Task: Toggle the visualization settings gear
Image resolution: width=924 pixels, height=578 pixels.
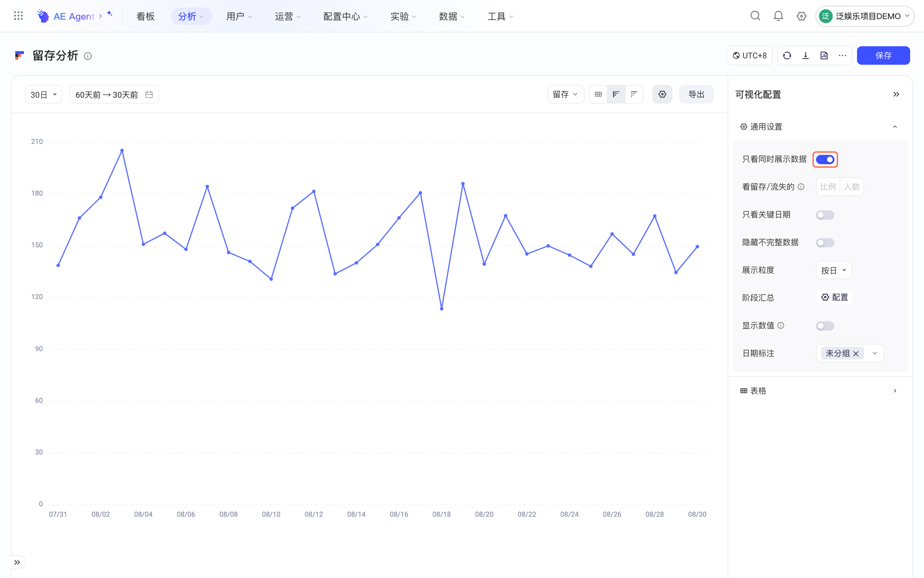Action: [662, 95]
